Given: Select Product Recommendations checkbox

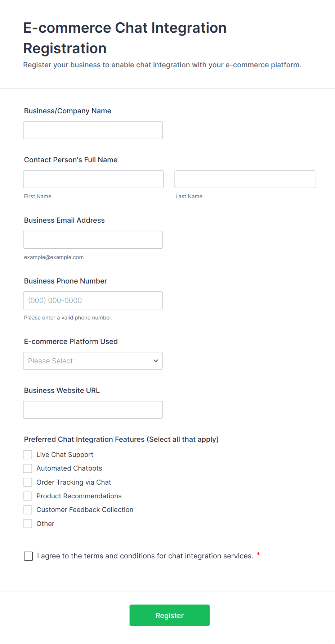Looking at the screenshot, I should [28, 496].
